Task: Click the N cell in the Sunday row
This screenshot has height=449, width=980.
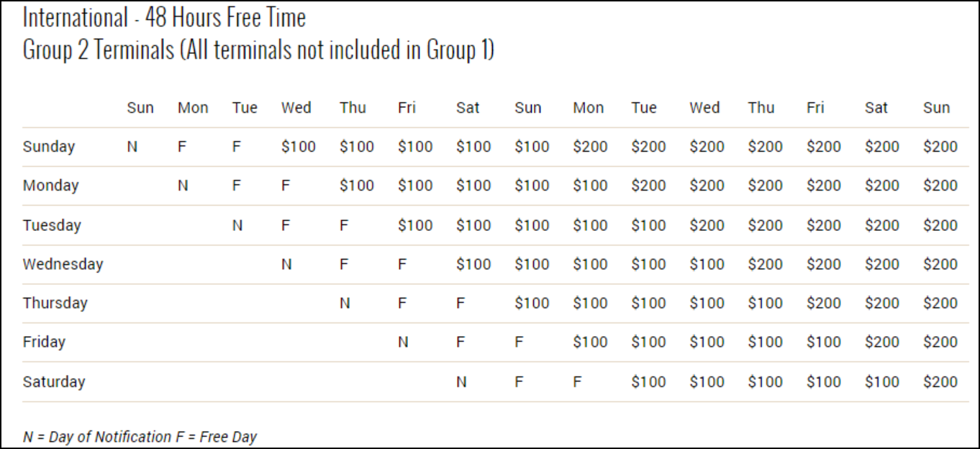Action: coord(132,147)
